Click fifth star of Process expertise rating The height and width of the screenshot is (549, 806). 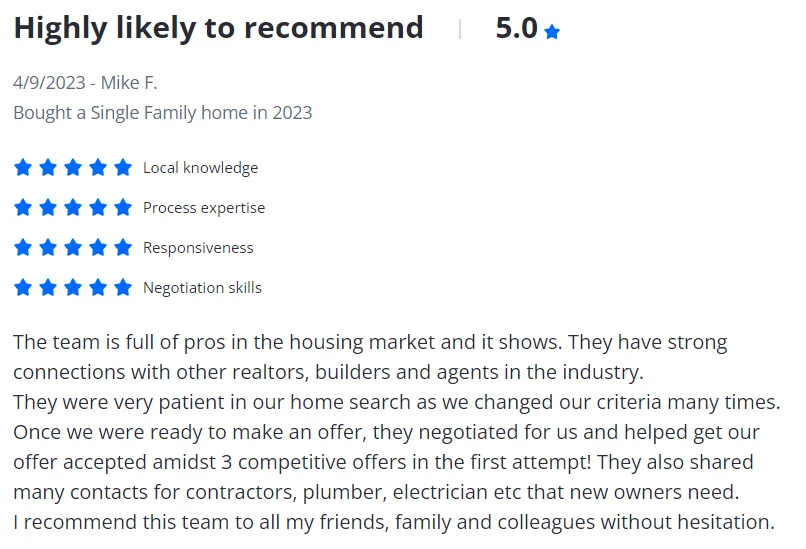pyautogui.click(x=123, y=208)
